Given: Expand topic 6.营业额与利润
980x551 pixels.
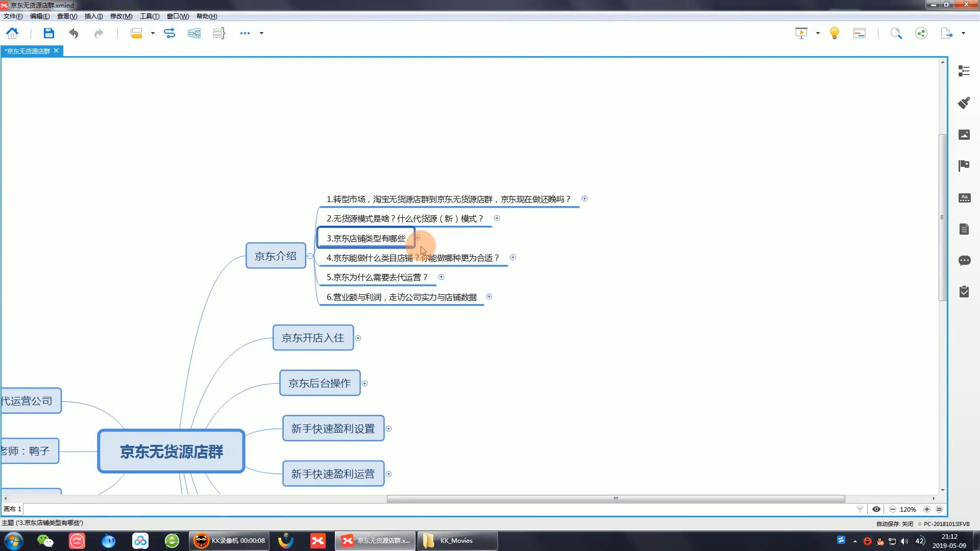Looking at the screenshot, I should (489, 296).
